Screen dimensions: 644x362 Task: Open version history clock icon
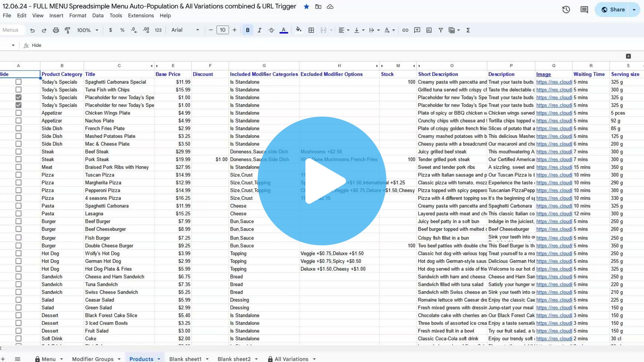566,10
